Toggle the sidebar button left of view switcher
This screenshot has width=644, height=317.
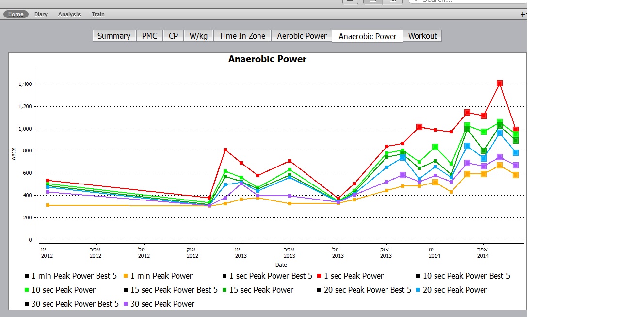pyautogui.click(x=350, y=1)
